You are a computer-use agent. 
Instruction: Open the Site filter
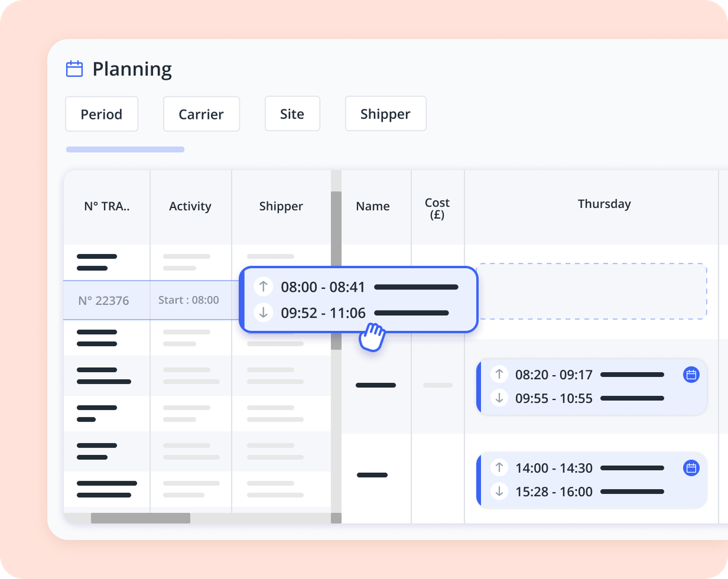[x=292, y=114]
